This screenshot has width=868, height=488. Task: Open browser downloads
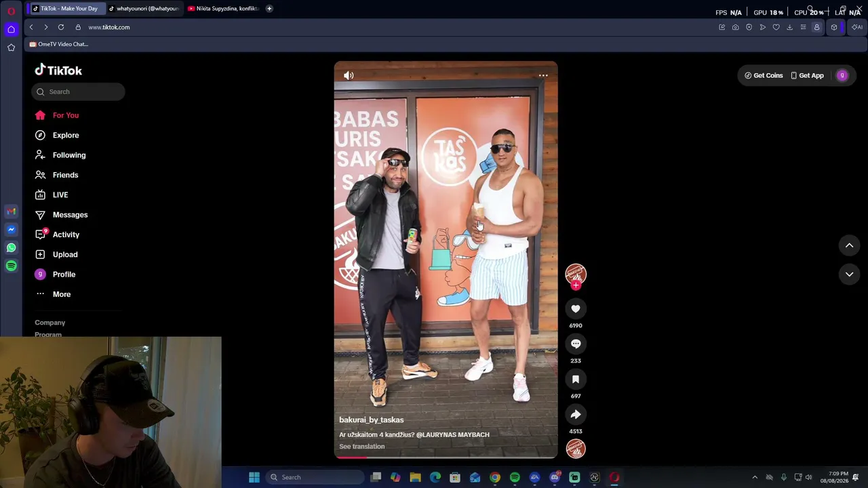[x=789, y=27]
